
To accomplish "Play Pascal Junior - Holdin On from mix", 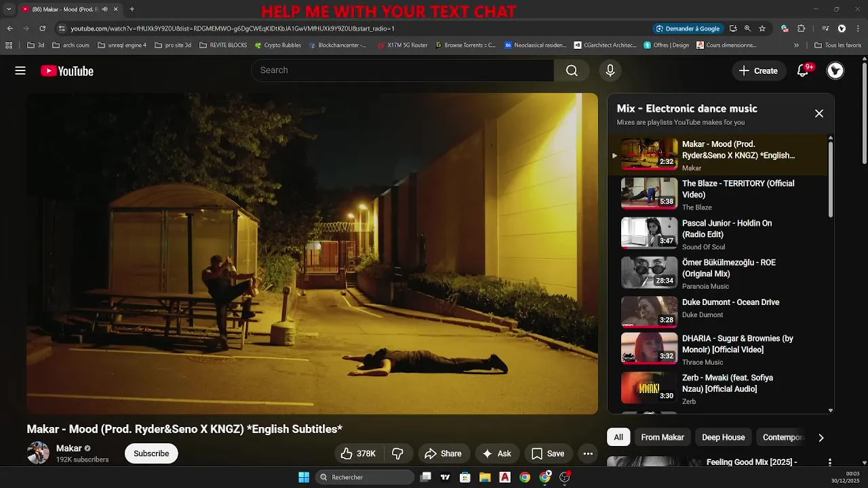I will tap(717, 234).
